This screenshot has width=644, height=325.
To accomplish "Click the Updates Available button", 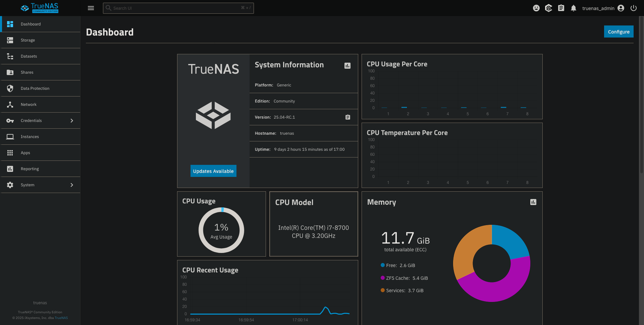I will 213,171.
